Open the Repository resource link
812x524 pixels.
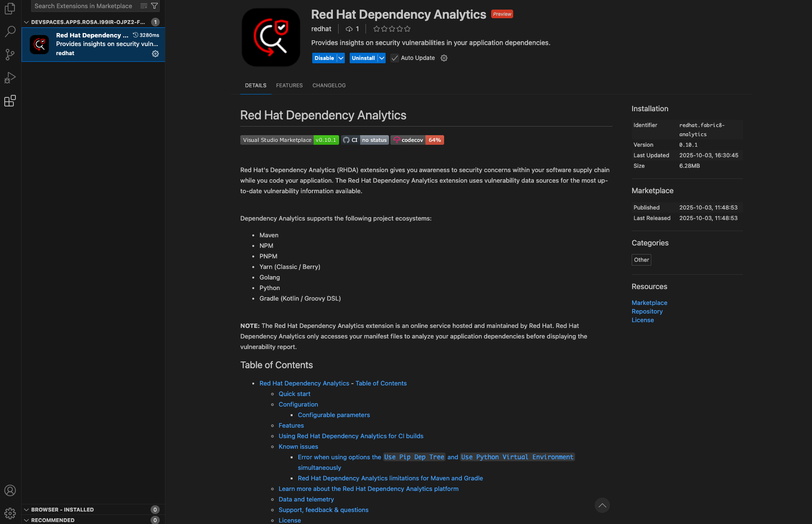[x=647, y=311]
